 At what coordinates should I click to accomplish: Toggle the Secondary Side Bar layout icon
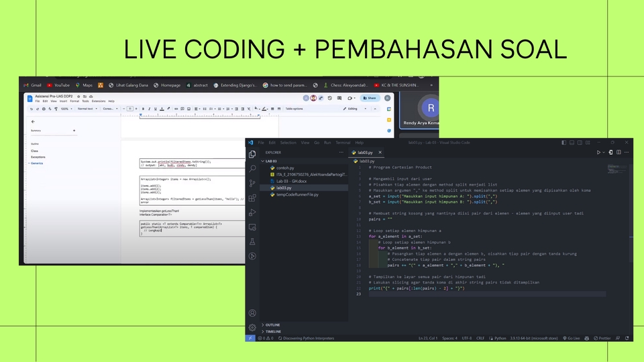[x=580, y=142]
